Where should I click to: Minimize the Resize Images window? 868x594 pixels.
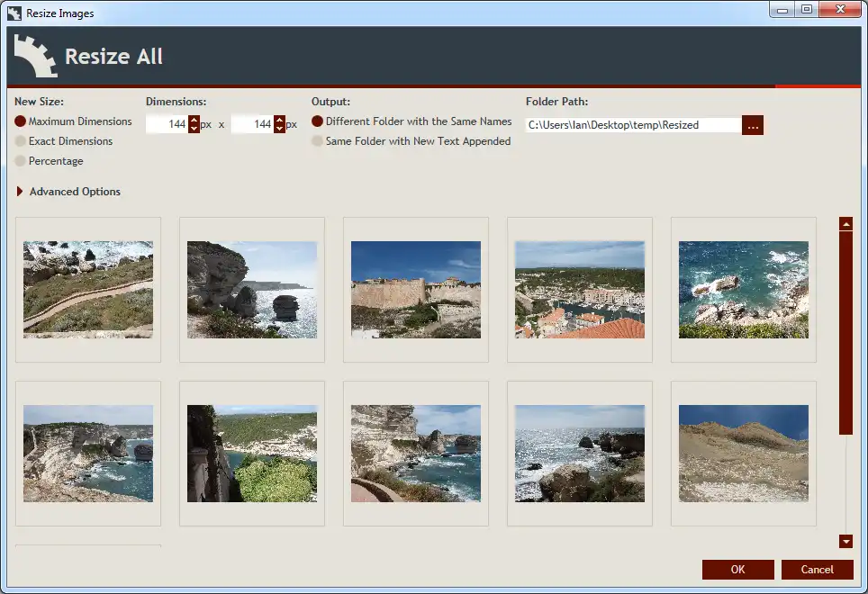pyautogui.click(x=782, y=9)
